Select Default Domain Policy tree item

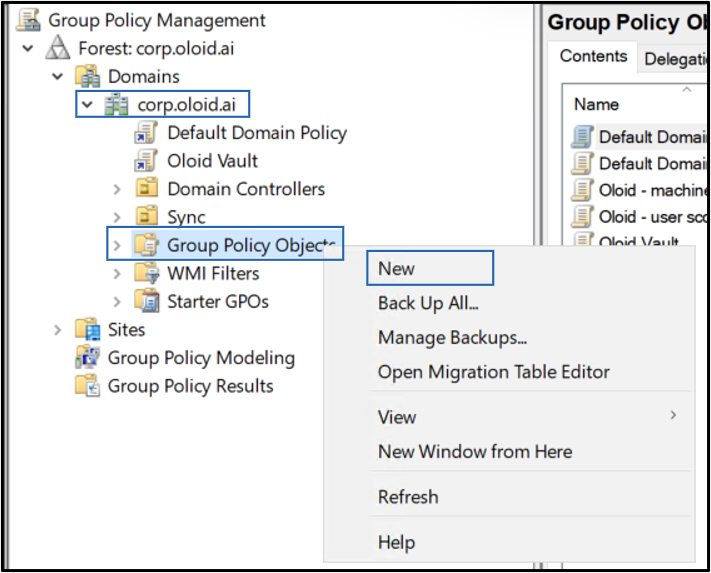pos(257,133)
